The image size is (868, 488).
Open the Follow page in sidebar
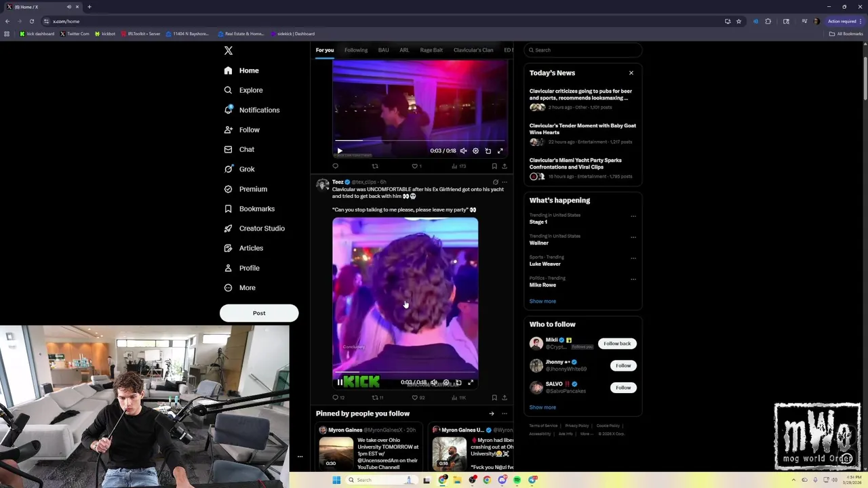pos(241,129)
